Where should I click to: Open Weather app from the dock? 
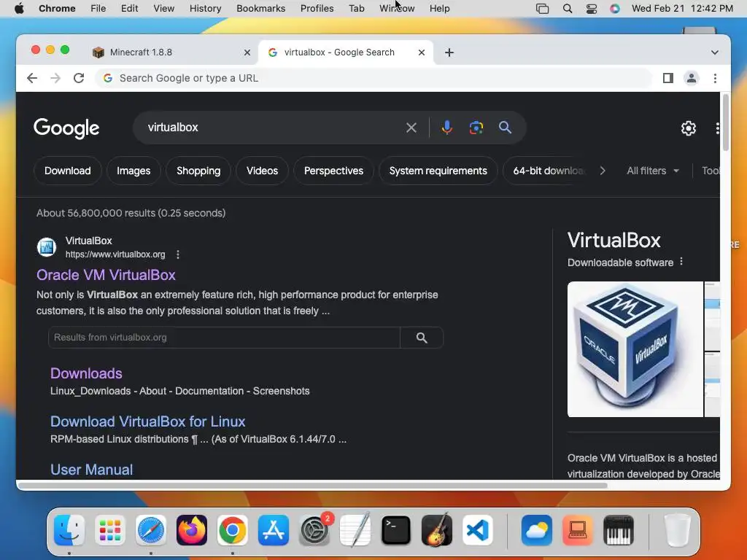537,530
